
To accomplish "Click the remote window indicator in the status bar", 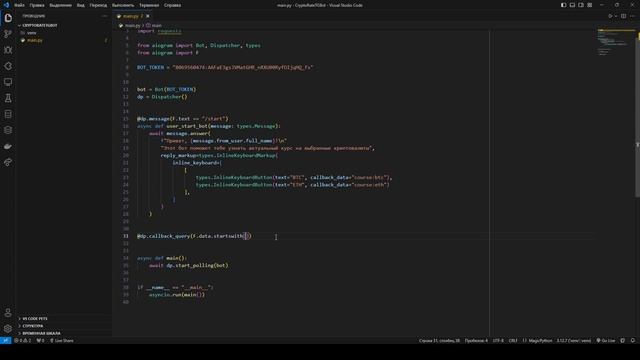I will (x=5, y=340).
